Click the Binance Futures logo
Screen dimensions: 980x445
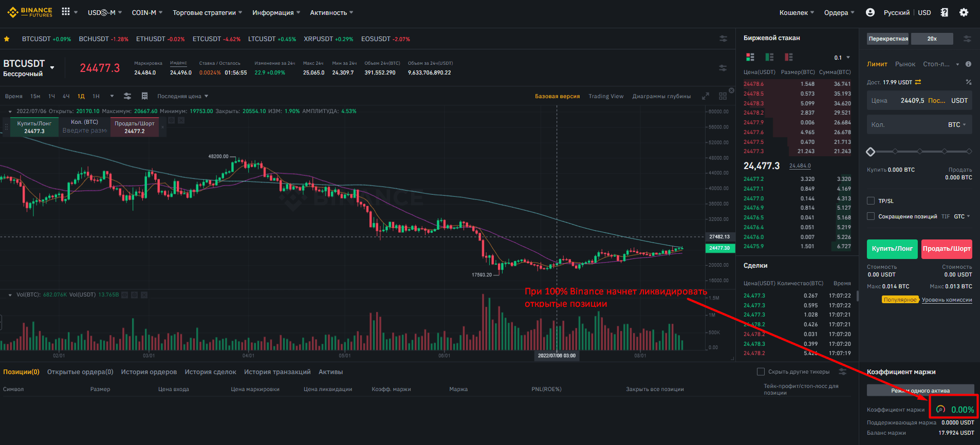coord(30,12)
